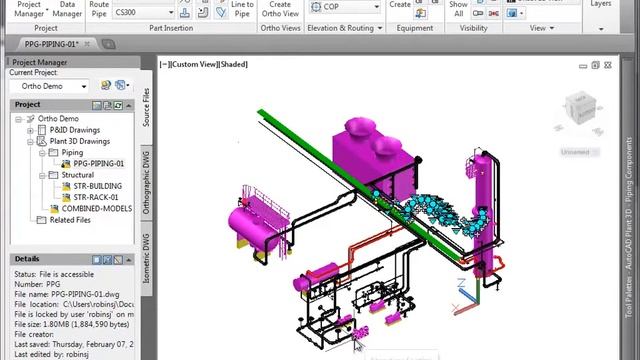640x360 pixels.
Task: Click the pipe support insertion icon
Action: click(184, 13)
